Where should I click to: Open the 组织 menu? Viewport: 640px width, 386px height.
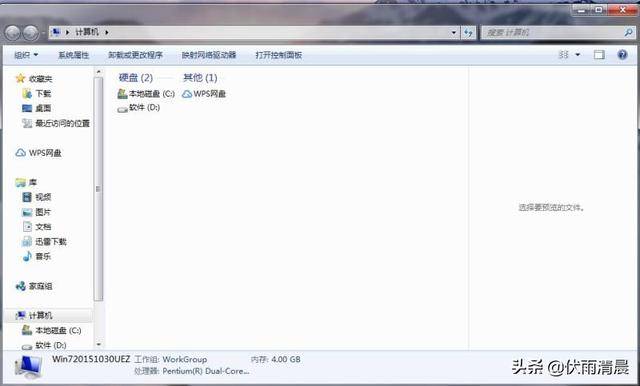(26, 55)
